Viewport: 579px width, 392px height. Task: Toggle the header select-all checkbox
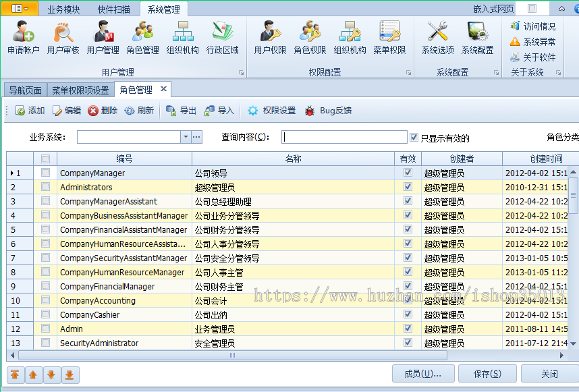45,159
